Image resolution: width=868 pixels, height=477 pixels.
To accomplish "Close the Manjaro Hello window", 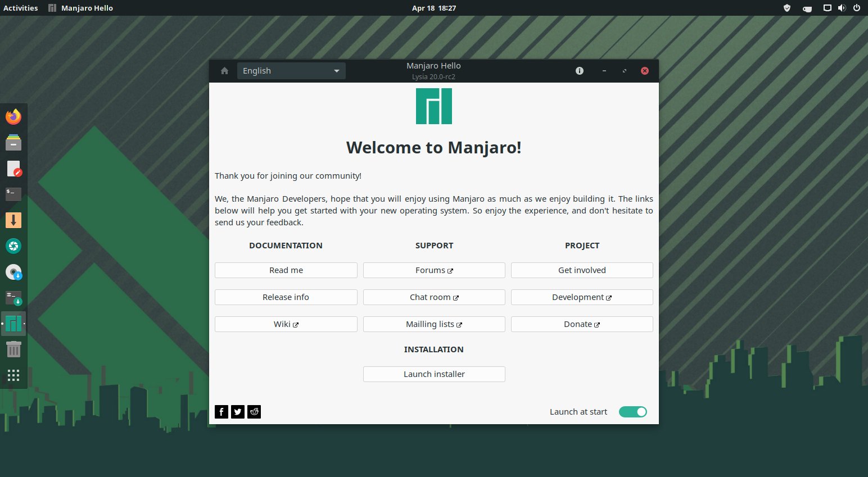I will [645, 71].
